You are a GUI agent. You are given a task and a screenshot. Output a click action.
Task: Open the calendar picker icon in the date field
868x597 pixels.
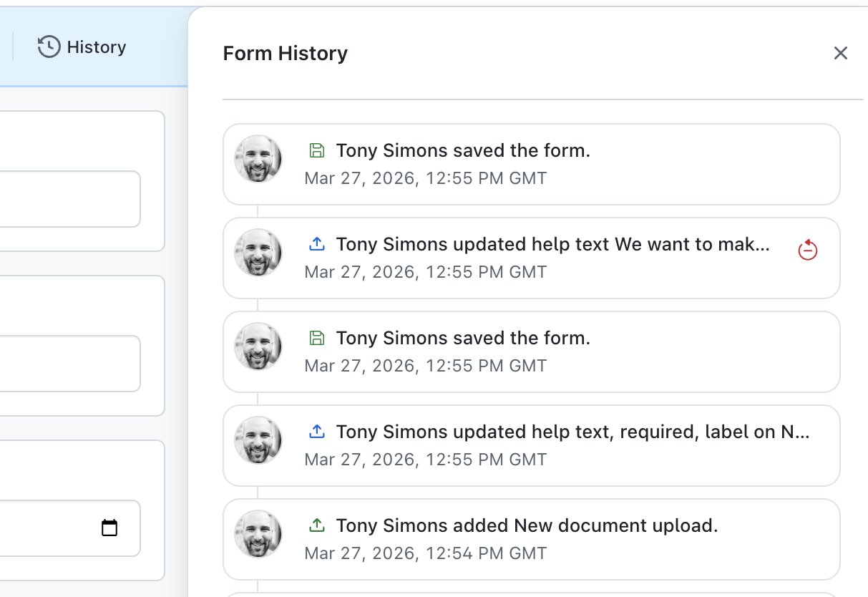tap(109, 528)
